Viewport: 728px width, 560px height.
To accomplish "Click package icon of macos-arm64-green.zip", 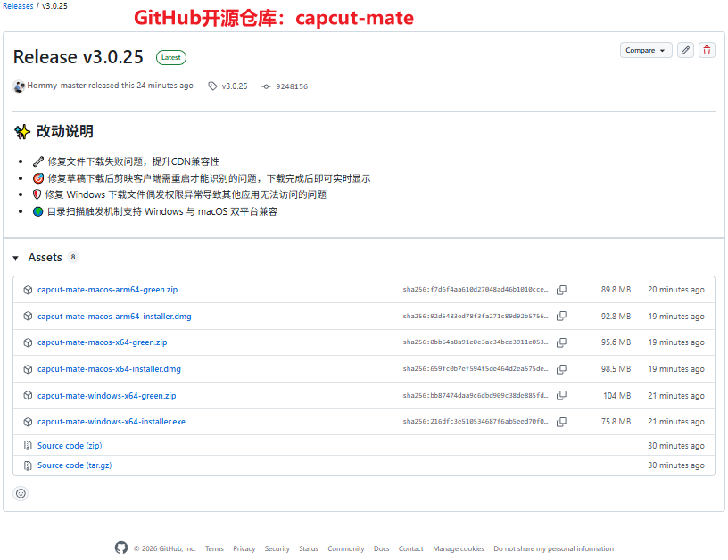I will pyautogui.click(x=28, y=290).
